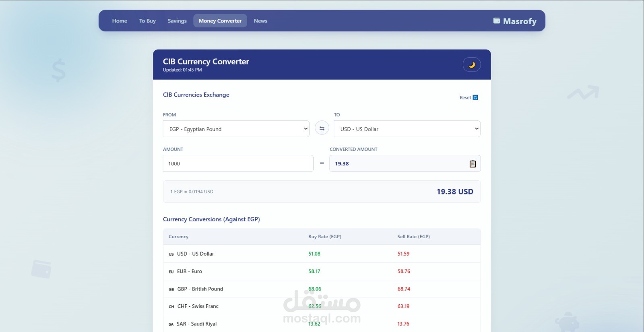Viewport: 644px width, 332px height.
Task: Switch to the Savings tab
Action: [177, 21]
